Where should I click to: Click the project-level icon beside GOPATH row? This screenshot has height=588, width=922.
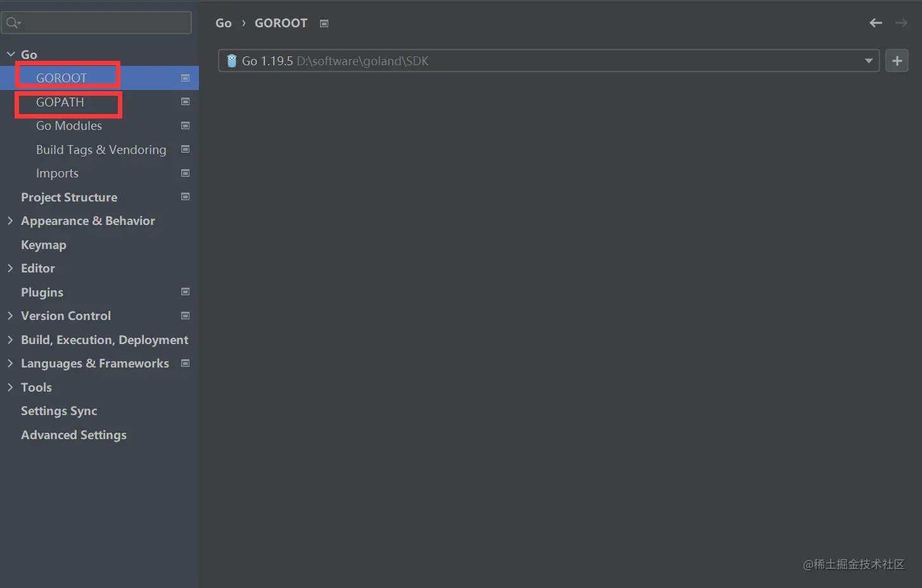[x=186, y=101]
